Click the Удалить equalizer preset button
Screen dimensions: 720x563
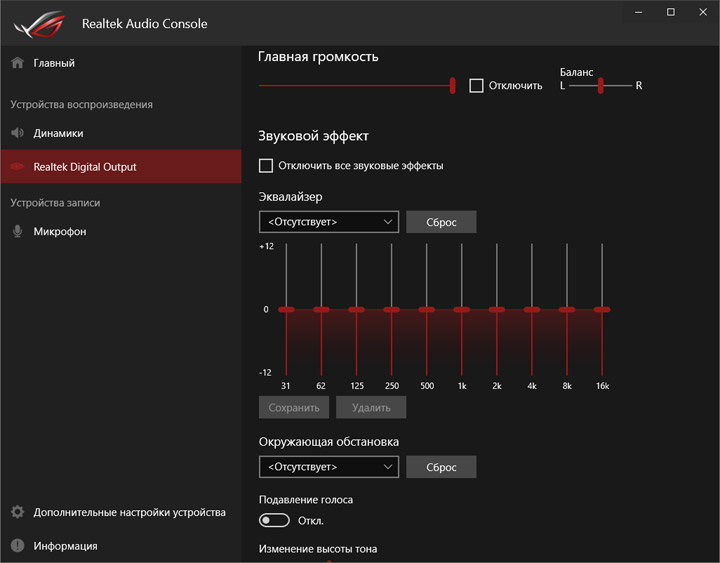tap(371, 407)
